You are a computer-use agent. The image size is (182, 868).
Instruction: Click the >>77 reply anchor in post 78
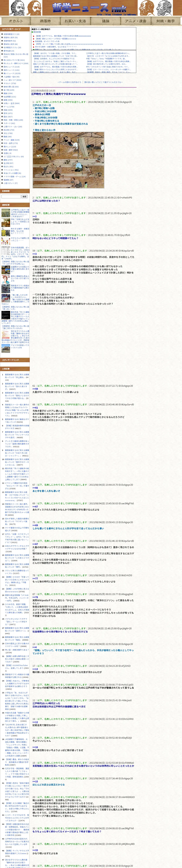pyautogui.click(x=35, y=578)
